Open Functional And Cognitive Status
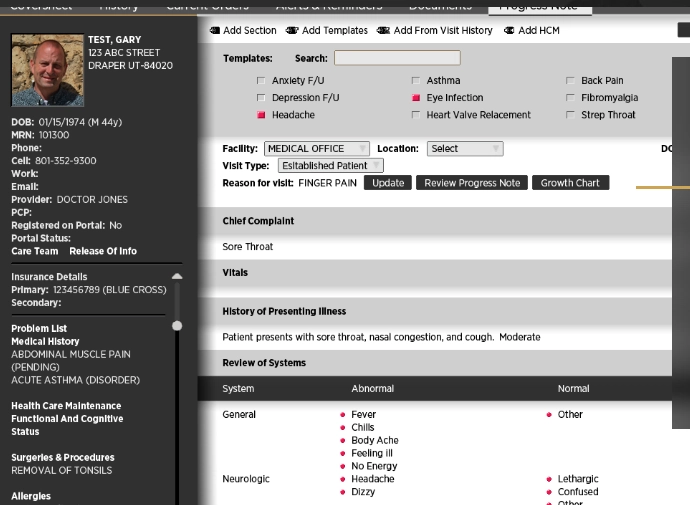Screen dimensions: 690x505 67,425
